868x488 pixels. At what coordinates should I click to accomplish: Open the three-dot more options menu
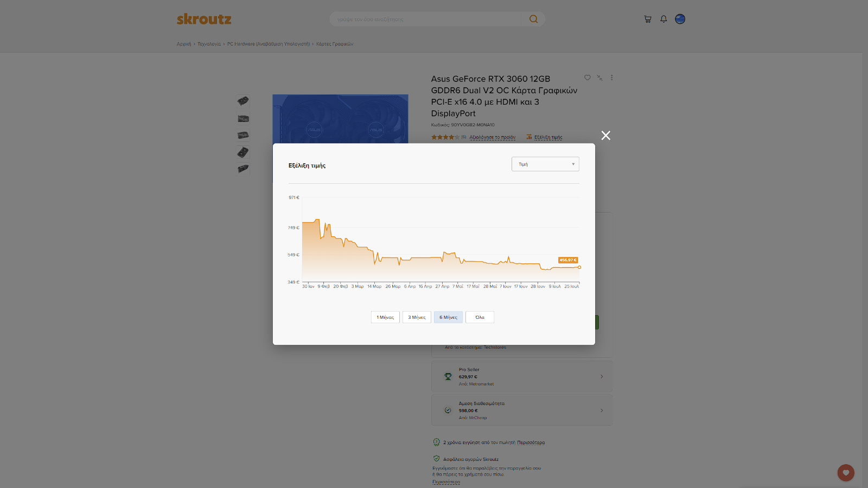[611, 78]
